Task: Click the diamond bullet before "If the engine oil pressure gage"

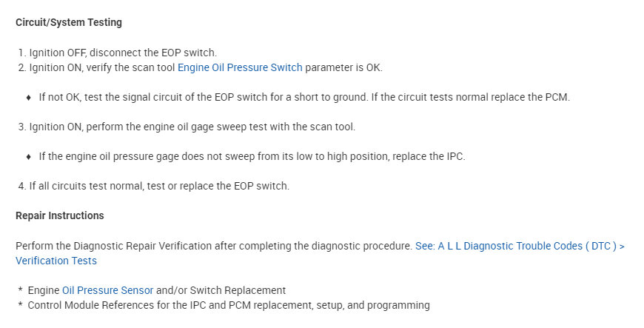Action: pos(29,156)
